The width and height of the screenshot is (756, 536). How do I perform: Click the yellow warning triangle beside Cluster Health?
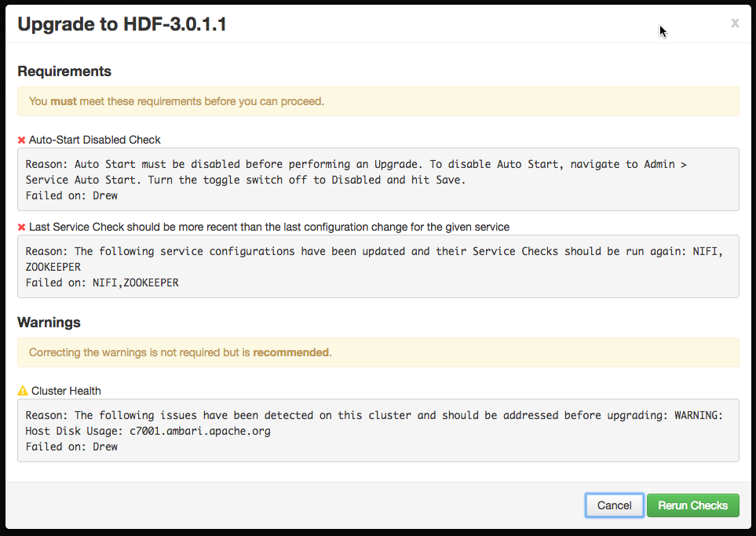[22, 391]
